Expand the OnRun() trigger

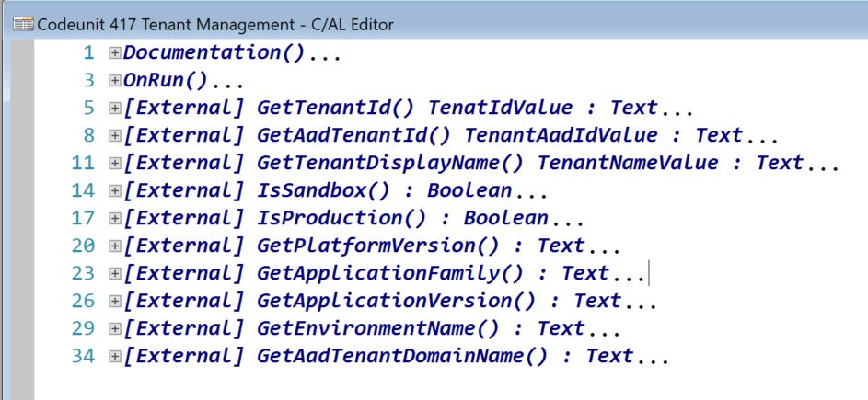tap(114, 81)
